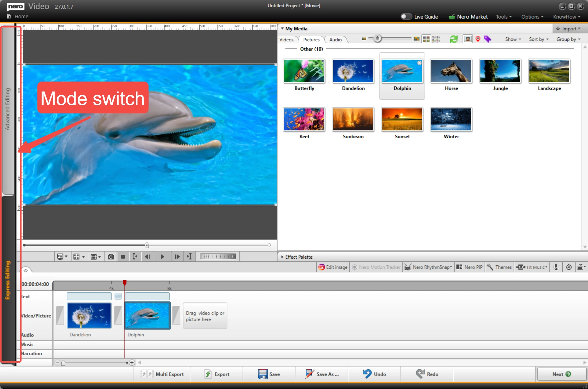
Task: Switch to thumbnail grid view
Action: 426,39
